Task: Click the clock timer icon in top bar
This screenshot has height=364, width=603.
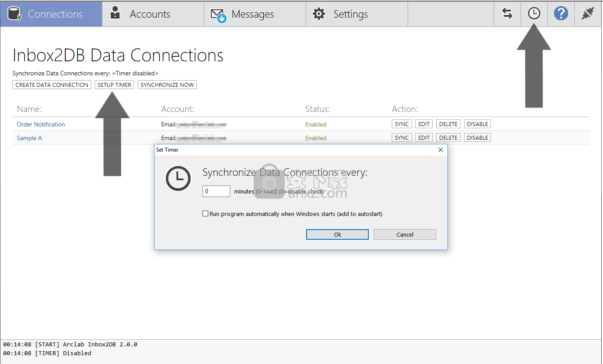Action: pos(534,14)
